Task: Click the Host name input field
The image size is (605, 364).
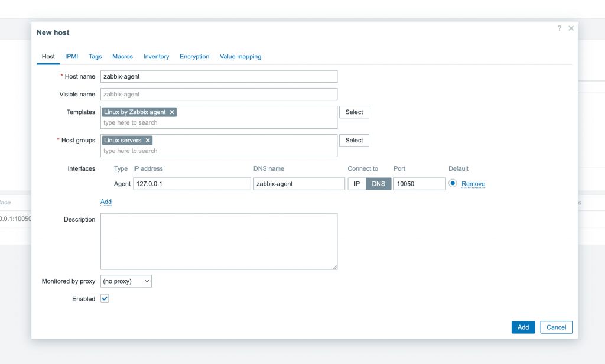Action: [x=219, y=76]
